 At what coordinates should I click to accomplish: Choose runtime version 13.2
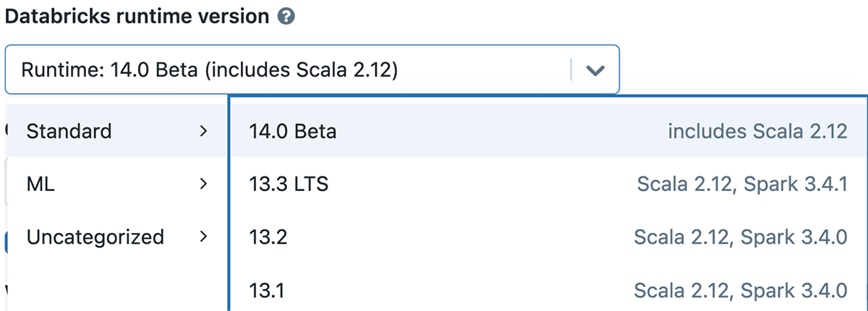[268, 237]
